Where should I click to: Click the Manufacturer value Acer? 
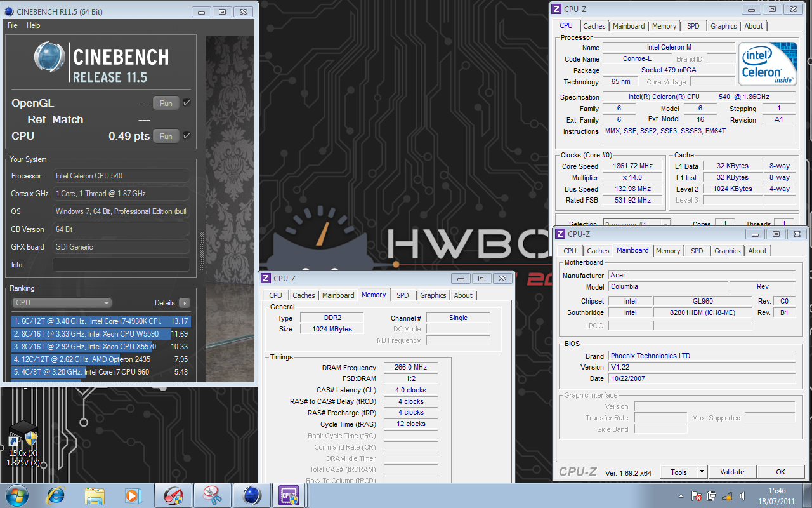click(x=702, y=275)
